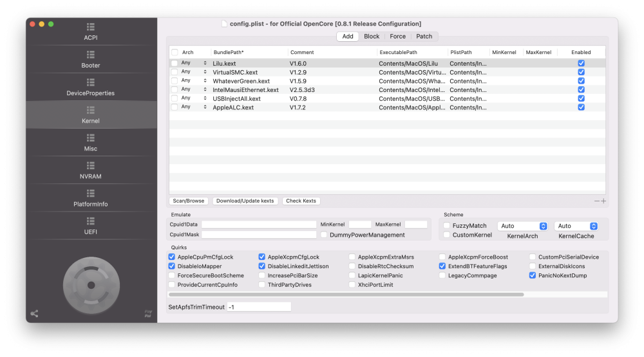This screenshot has width=644, height=357.
Task: Disable the WhateverGreen.kext Enabled checkbox
Action: pos(581,81)
